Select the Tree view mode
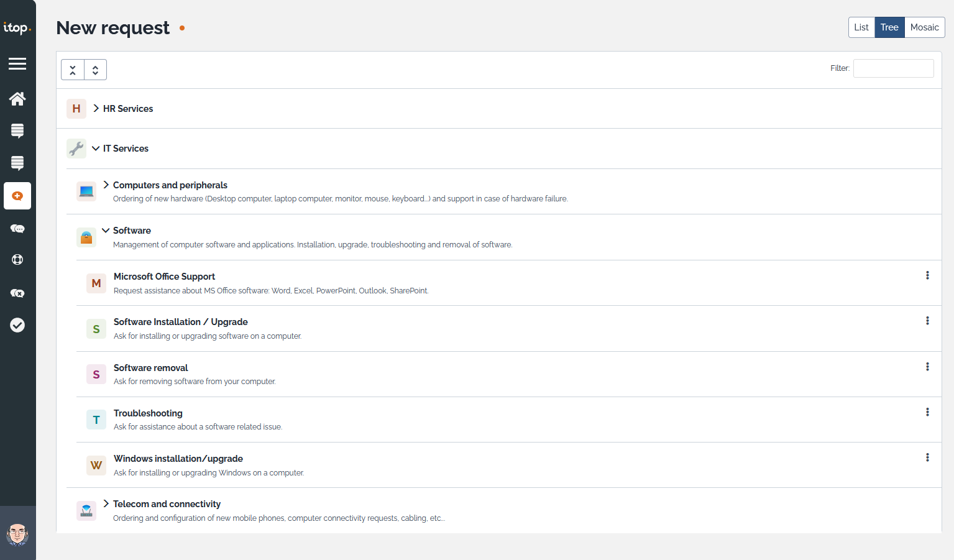This screenshot has width=954, height=560. [x=889, y=27]
